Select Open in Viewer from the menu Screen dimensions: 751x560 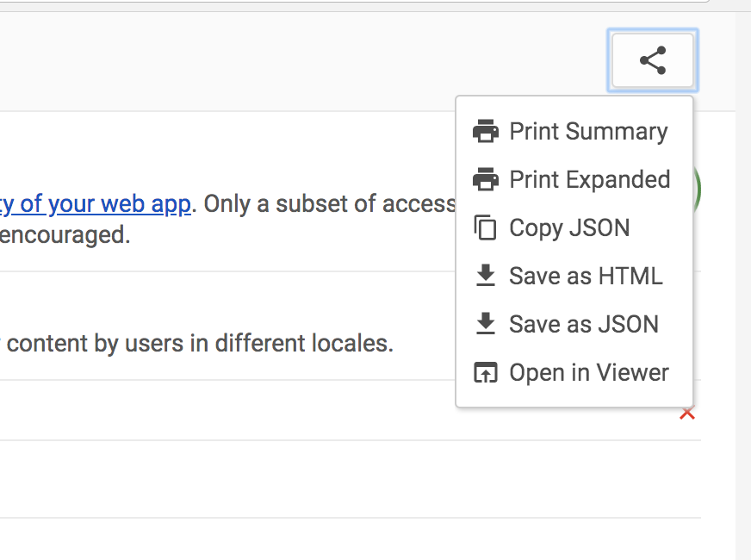pyautogui.click(x=589, y=373)
